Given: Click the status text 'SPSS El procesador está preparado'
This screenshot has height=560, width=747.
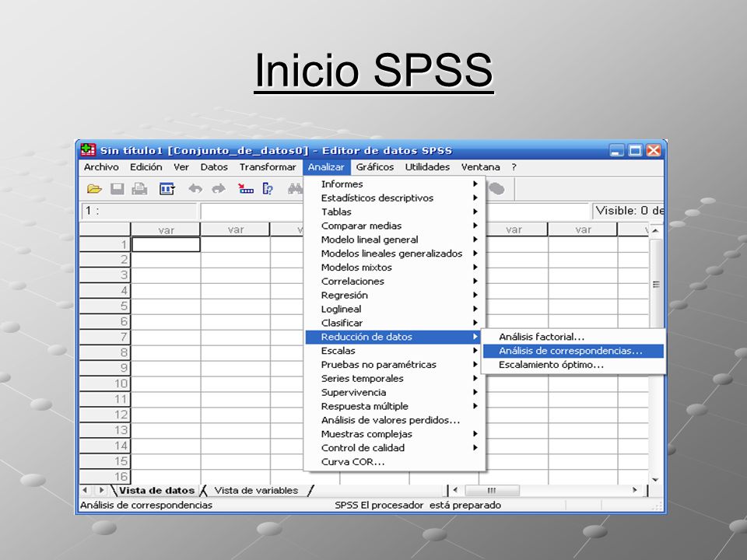Looking at the screenshot, I should [418, 506].
